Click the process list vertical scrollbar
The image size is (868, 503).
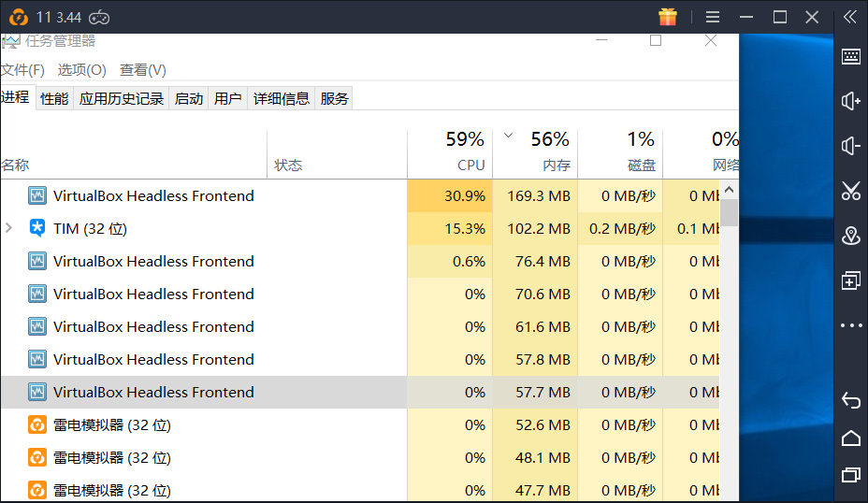point(729,215)
